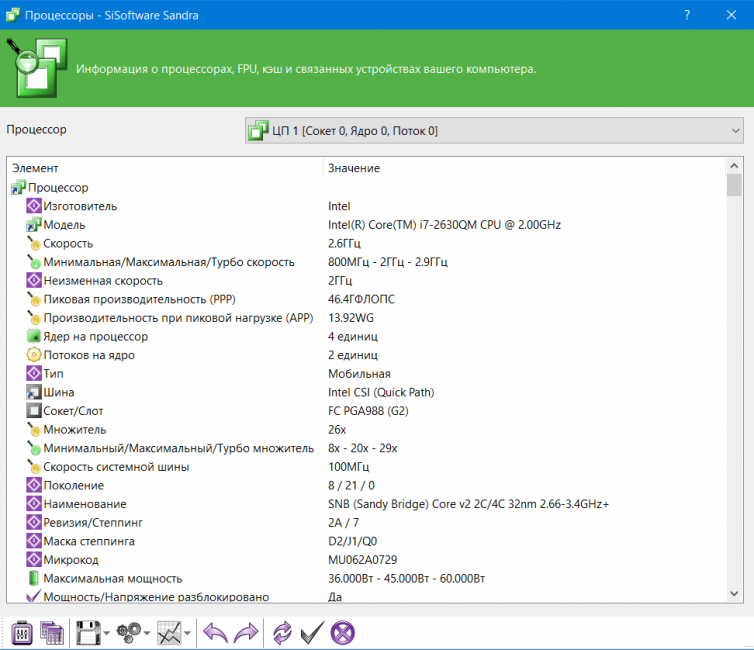754x650 pixels.
Task: Click scroll down arrow of the list
Action: click(734, 594)
